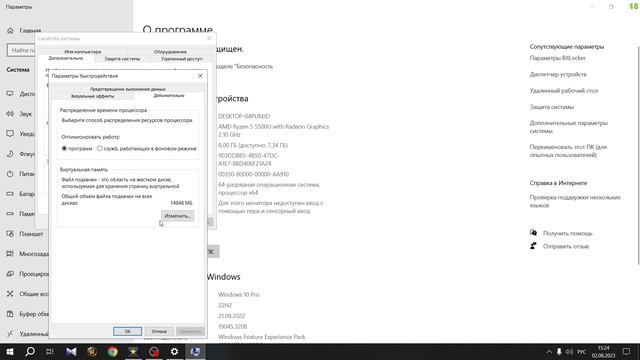Open shared experiences icon in sidebar
This screenshot has width=640, height=360.
[x=10, y=293]
